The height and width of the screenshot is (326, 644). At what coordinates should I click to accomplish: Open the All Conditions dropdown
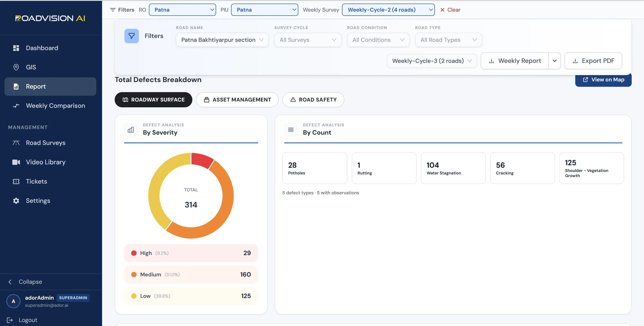point(378,40)
